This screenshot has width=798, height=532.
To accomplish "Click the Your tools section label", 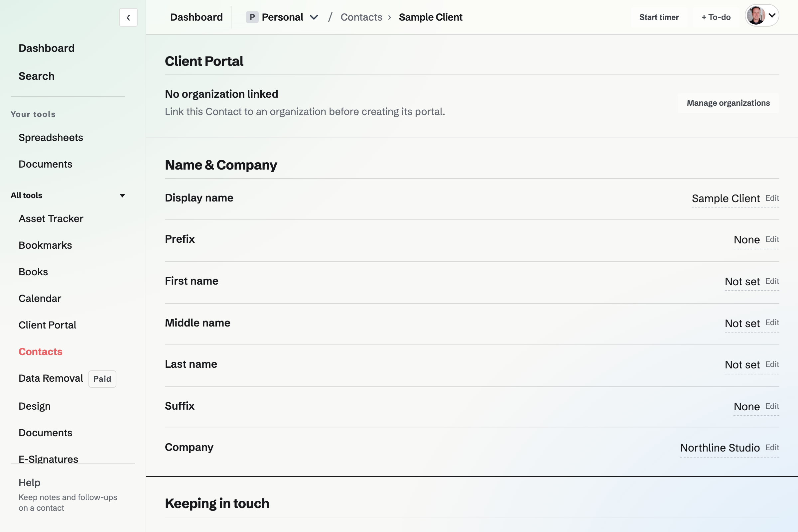I will coord(33,114).
